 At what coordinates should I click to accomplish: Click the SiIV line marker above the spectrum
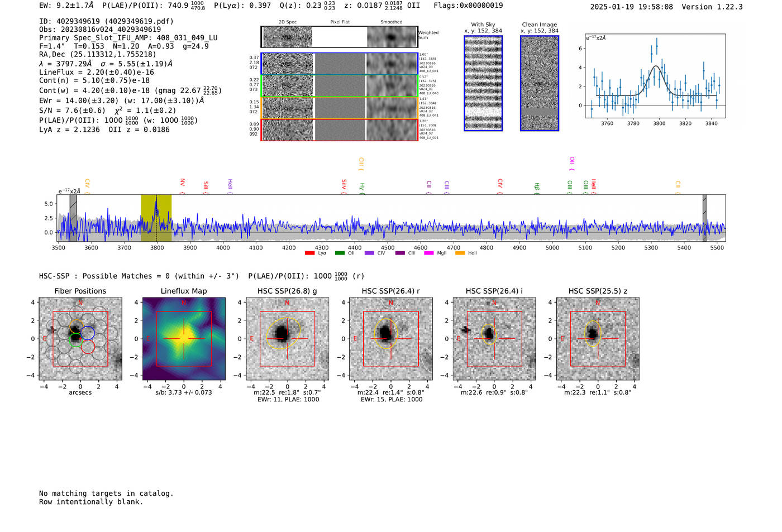344,186
